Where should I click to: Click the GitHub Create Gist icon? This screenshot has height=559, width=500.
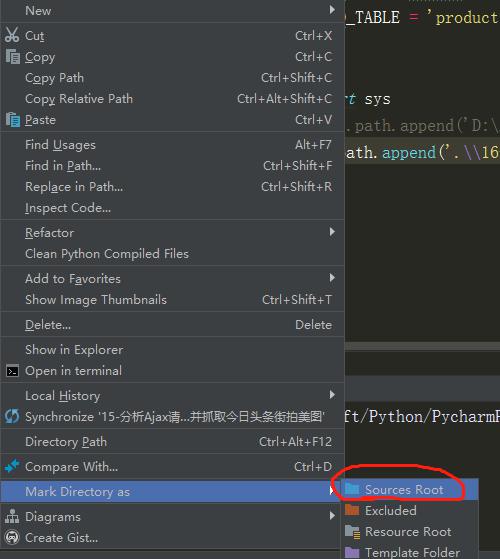point(12,537)
